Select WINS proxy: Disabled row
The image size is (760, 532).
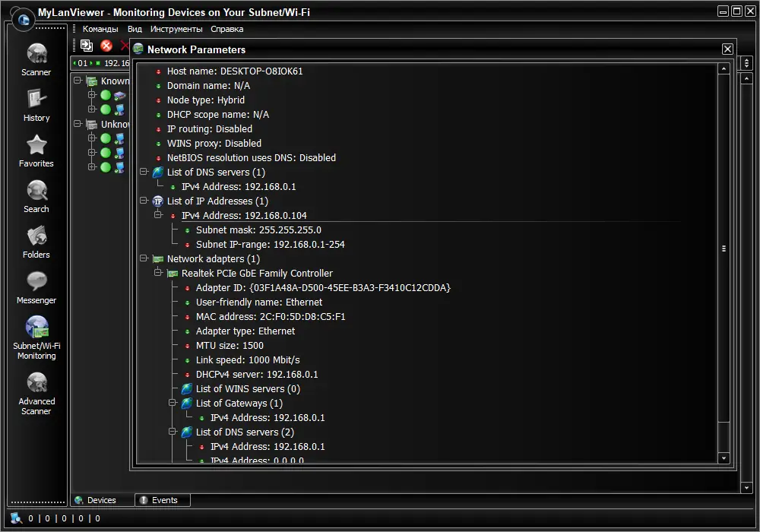pos(214,144)
